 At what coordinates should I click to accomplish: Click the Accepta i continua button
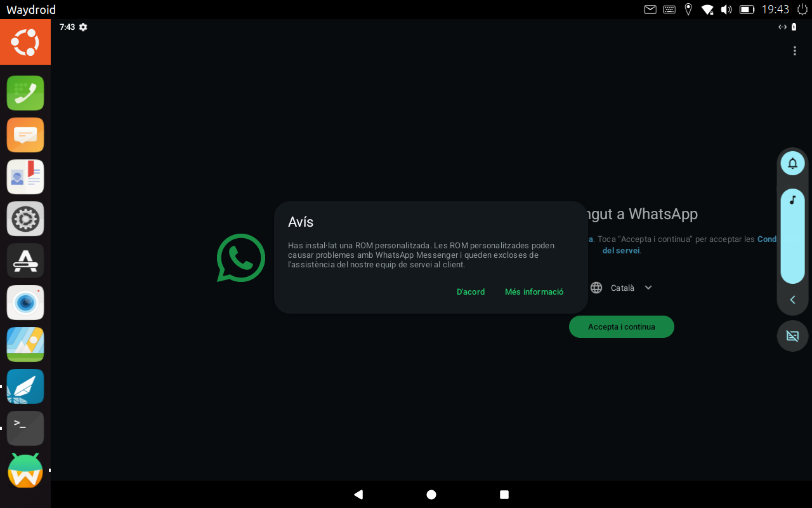622,326
